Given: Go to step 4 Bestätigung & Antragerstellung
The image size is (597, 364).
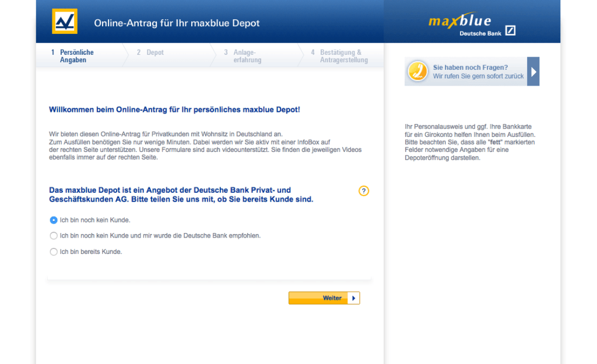Looking at the screenshot, I should 340,56.
